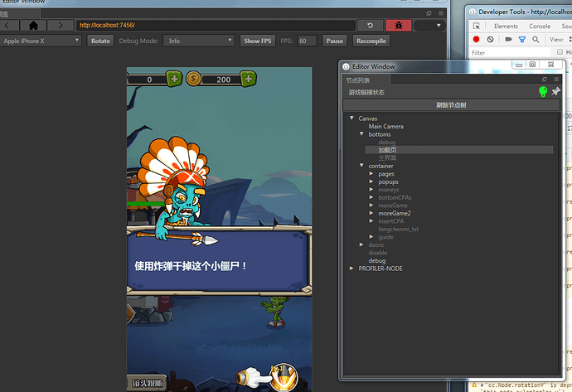This screenshot has height=392, width=572.
Task: Switch to the Console tab in DevTools
Action: click(x=540, y=27)
